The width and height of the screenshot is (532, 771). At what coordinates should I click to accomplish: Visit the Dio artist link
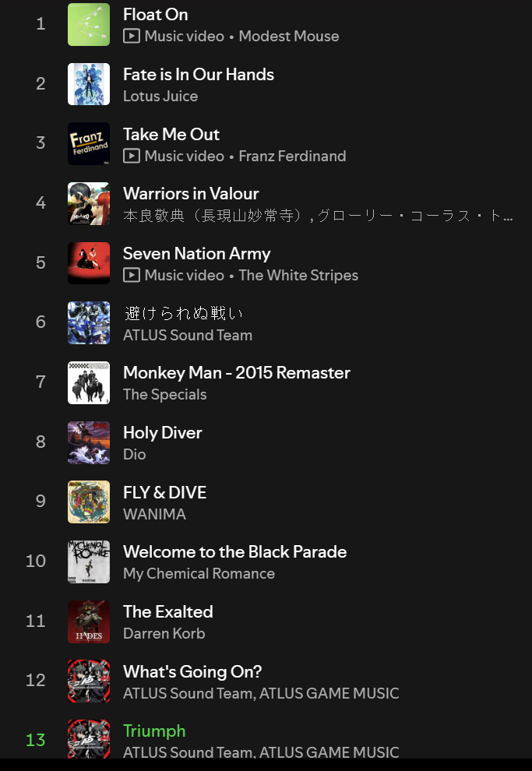[x=135, y=455]
